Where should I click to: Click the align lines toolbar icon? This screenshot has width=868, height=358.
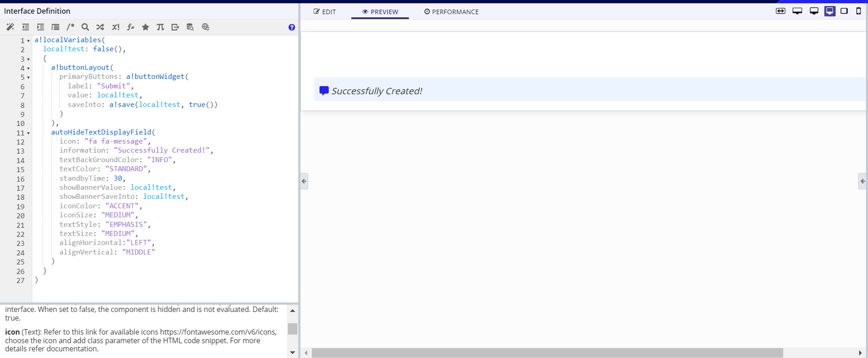(55, 27)
